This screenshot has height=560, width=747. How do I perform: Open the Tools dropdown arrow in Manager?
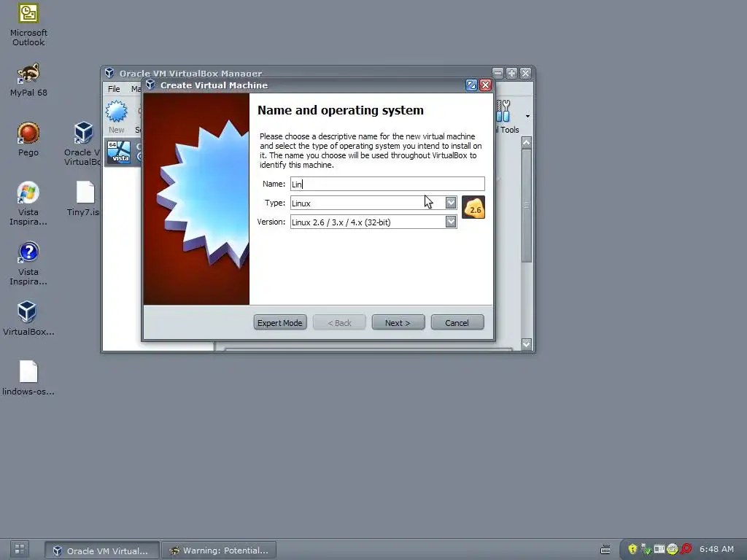coord(527,116)
